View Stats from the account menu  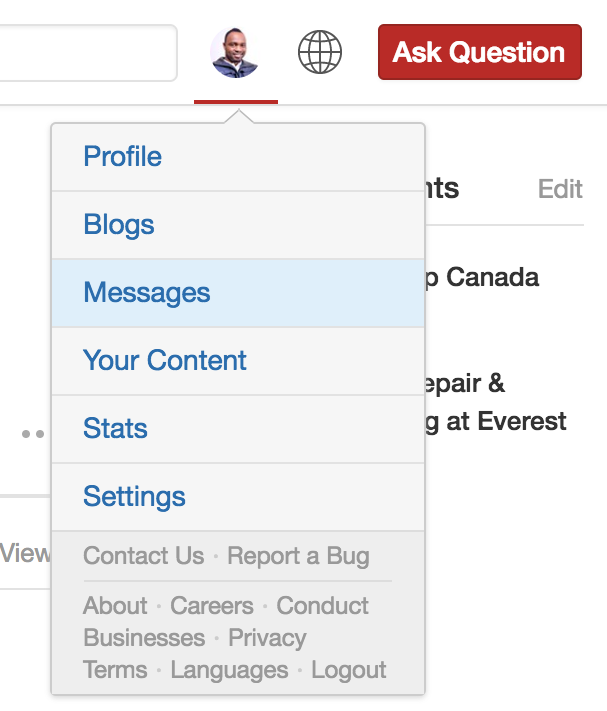(x=115, y=429)
